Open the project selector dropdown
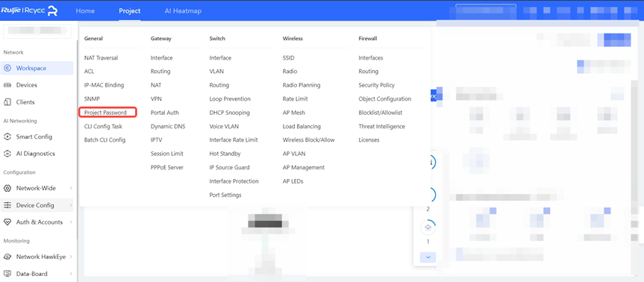This screenshot has width=644, height=282. coord(37,31)
